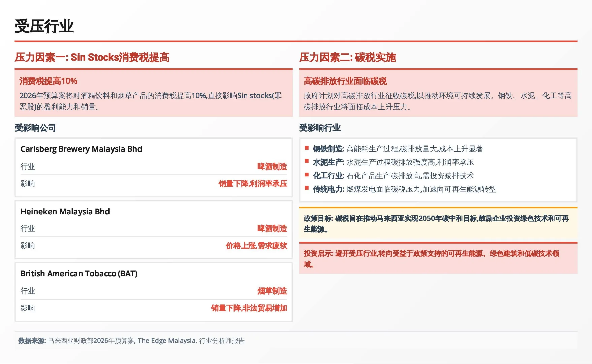This screenshot has width=592, height=364.
Task: Click the red bullet marker beside 传统电力
Action: click(x=307, y=188)
